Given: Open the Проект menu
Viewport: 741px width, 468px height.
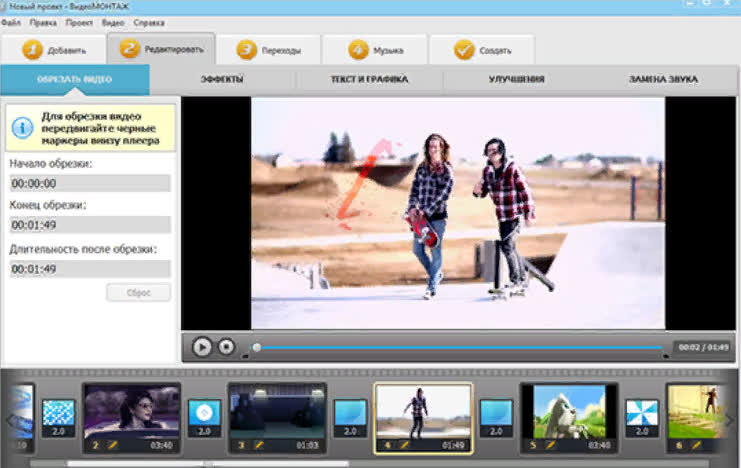Looking at the screenshot, I should (x=79, y=23).
